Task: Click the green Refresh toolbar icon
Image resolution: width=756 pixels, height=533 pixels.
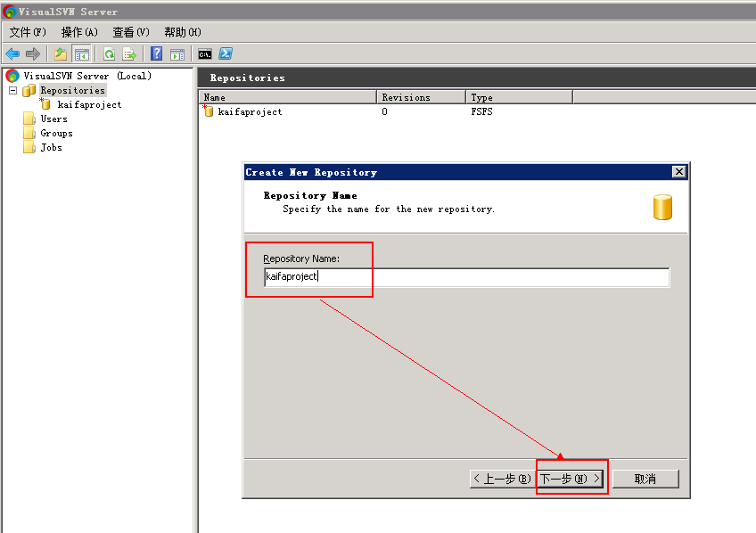Action: click(x=110, y=54)
